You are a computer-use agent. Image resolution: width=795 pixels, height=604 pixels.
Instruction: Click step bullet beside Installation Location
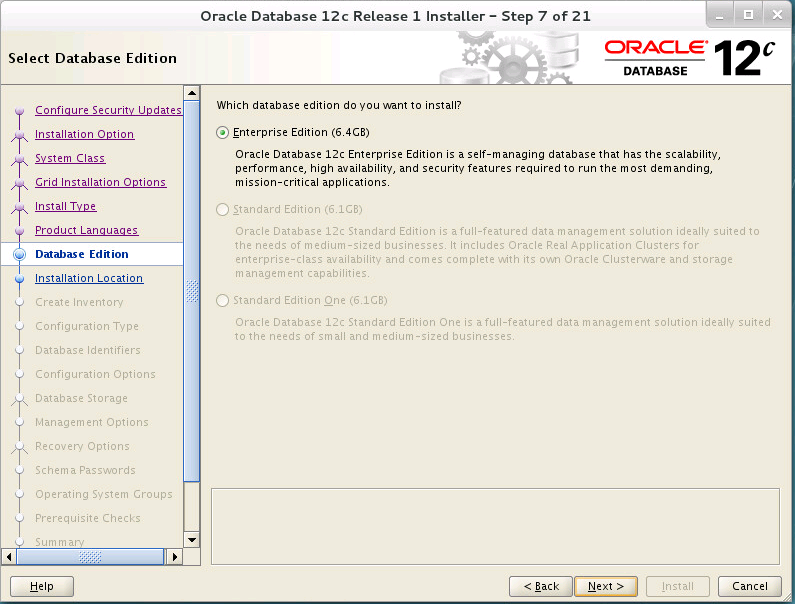19,278
